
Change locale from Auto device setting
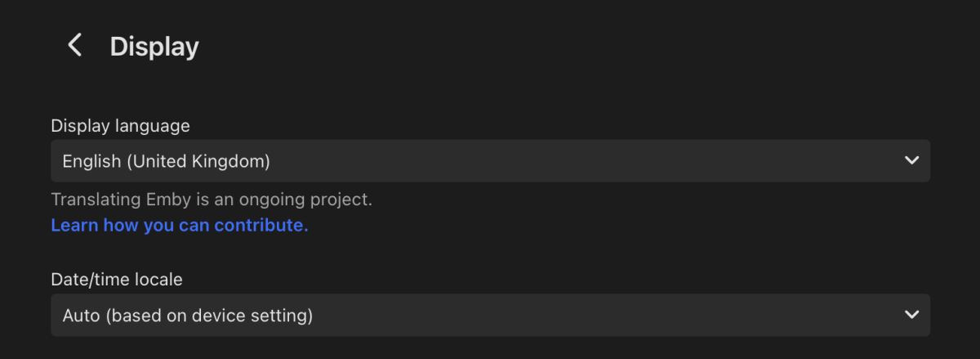click(490, 315)
